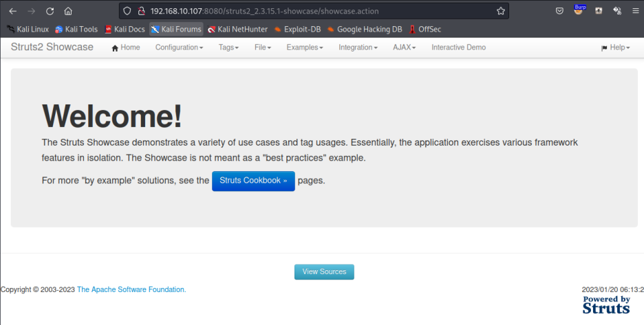
Task: Expand the Examples dropdown menu
Action: pos(305,47)
